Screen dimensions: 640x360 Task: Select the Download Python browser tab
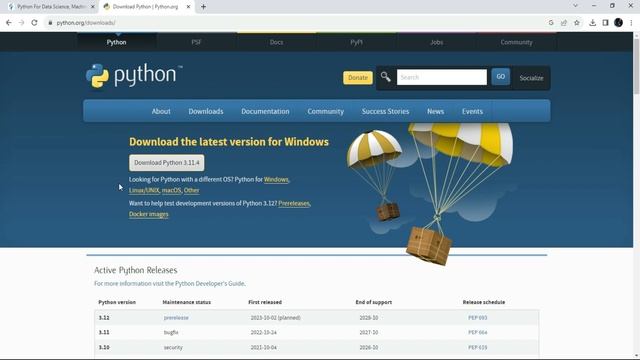146,7
